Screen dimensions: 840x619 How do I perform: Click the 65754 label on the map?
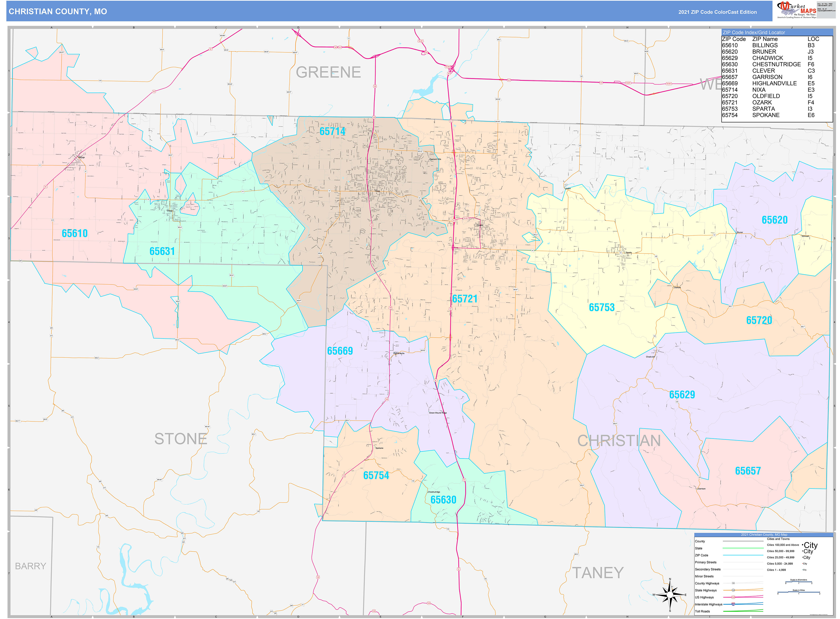[x=376, y=475]
